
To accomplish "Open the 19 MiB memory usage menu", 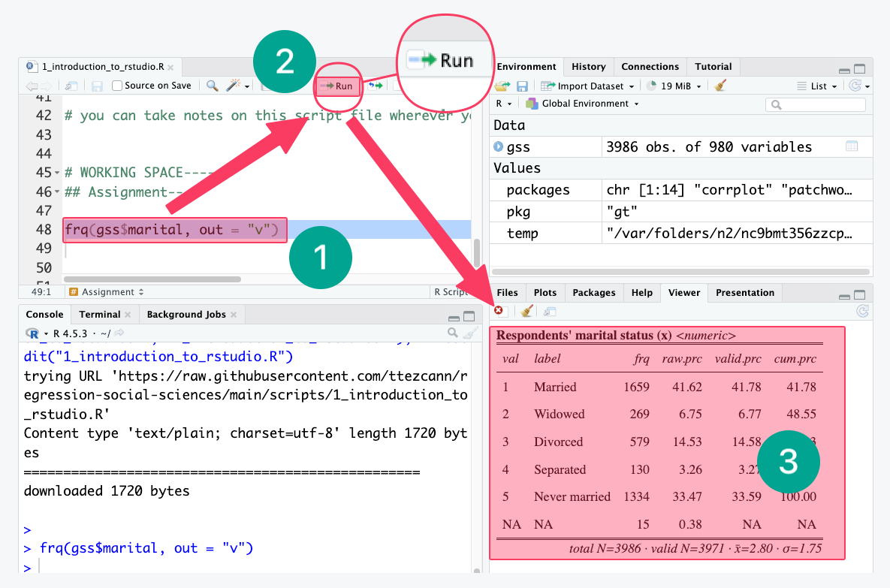I will click(x=674, y=86).
